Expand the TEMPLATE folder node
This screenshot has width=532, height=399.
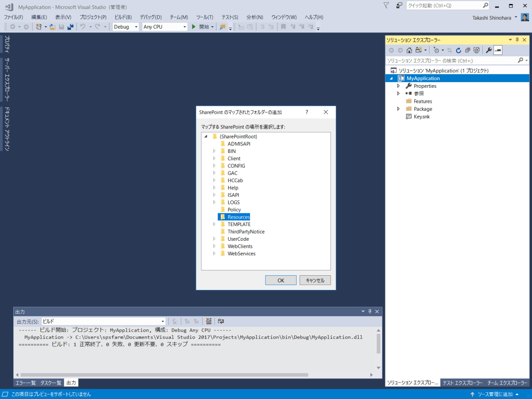[214, 224]
